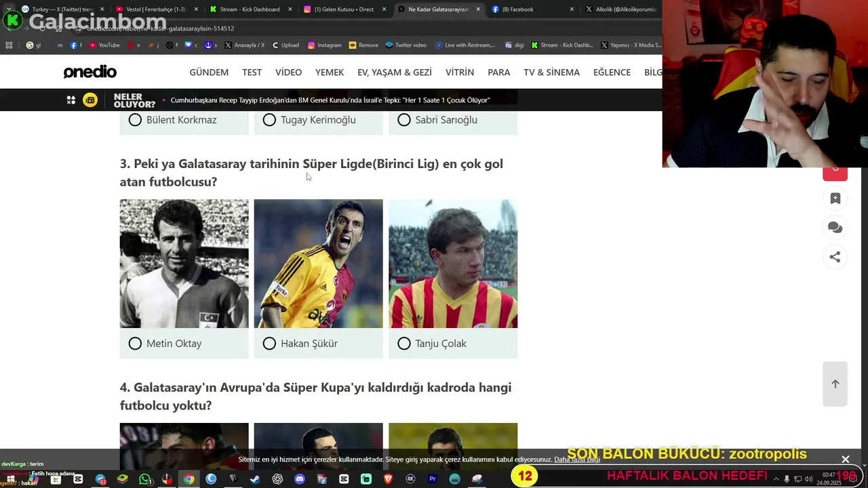Open Google Chrome from the taskbar

(189, 479)
